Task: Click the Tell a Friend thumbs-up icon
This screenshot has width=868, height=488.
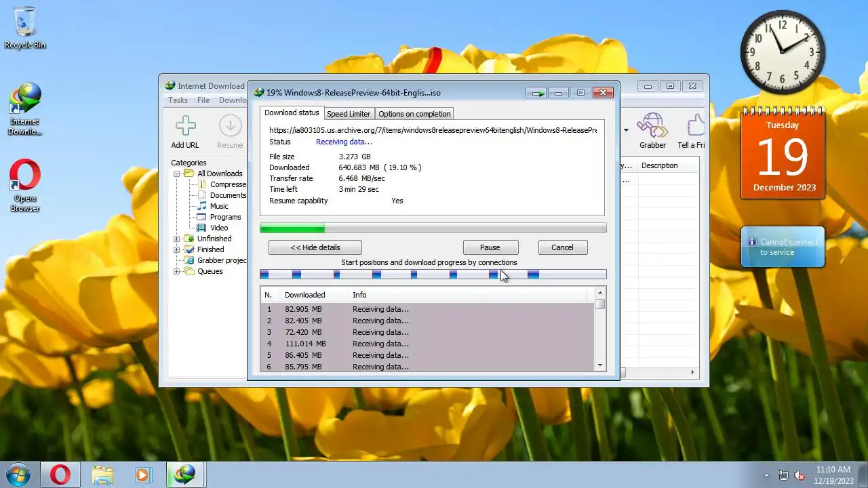Action: coord(694,125)
